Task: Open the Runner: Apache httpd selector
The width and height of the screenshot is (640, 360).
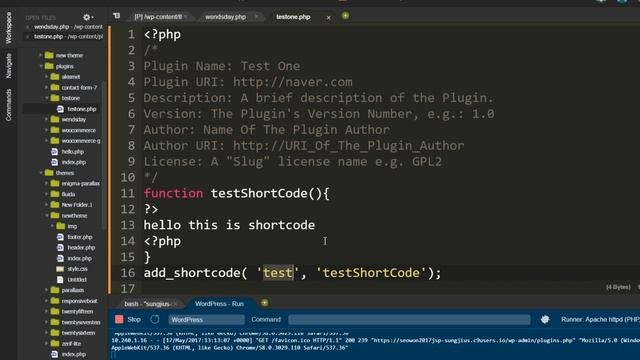Action: (600, 319)
